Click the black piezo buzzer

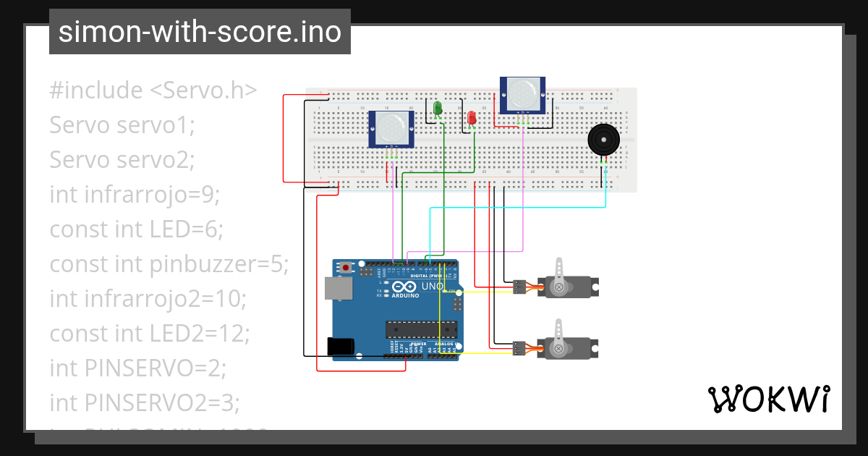pyautogui.click(x=603, y=140)
